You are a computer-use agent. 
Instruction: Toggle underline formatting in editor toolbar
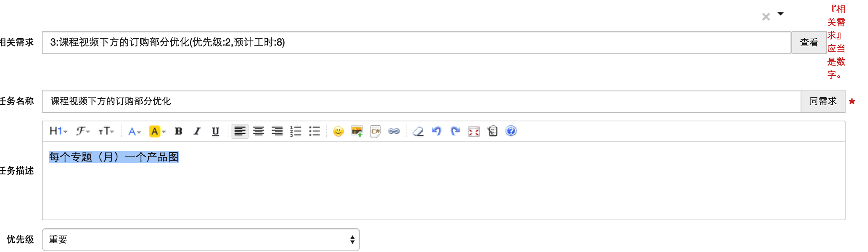pyautogui.click(x=216, y=131)
